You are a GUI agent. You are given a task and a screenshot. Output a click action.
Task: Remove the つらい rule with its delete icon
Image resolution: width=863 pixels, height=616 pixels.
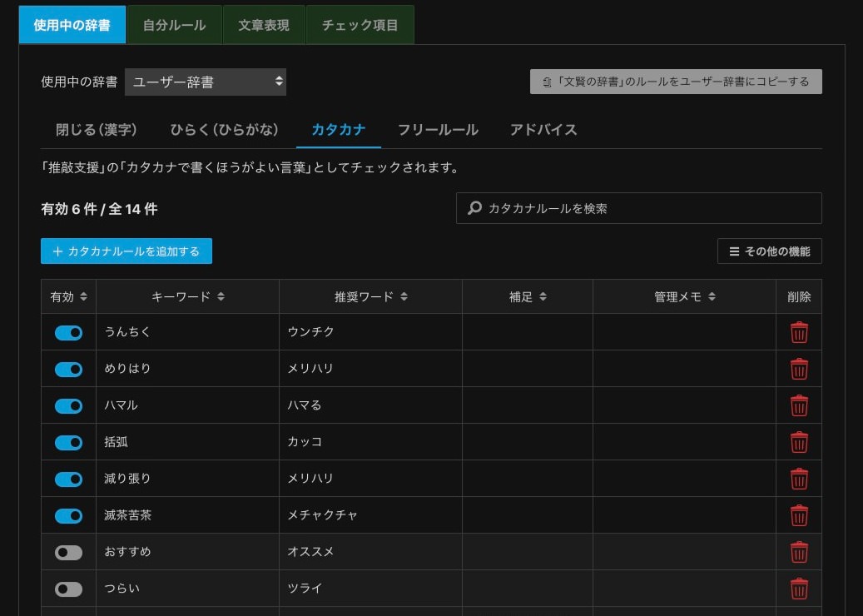[798, 589]
